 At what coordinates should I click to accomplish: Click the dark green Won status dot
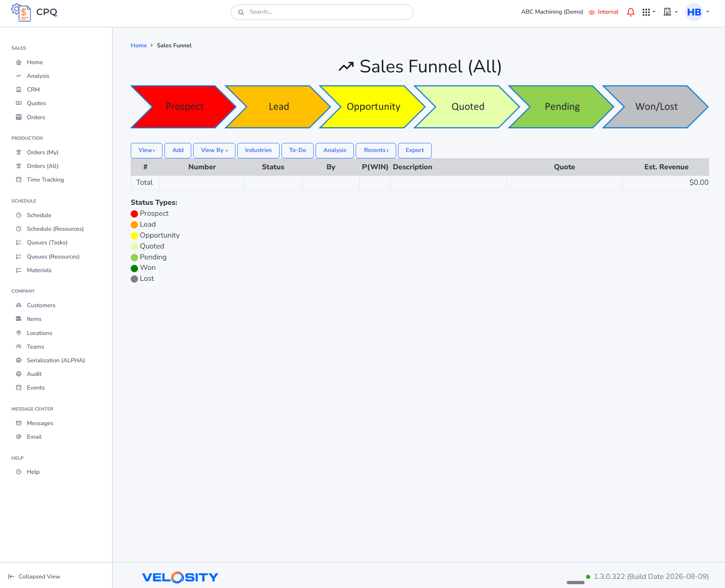[134, 269]
